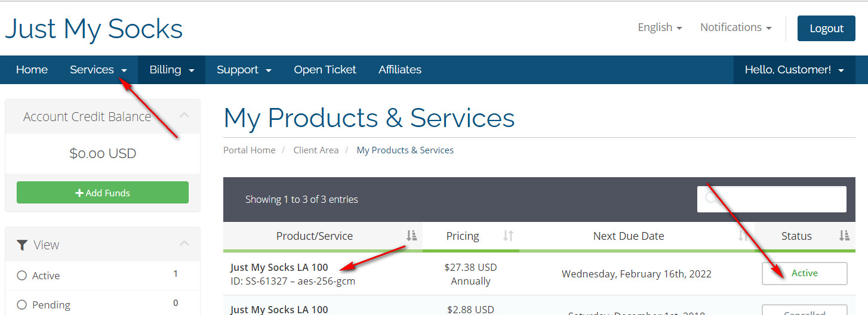The width and height of the screenshot is (868, 315).
Task: Select the Pending filter radio button
Action: [x=22, y=305]
